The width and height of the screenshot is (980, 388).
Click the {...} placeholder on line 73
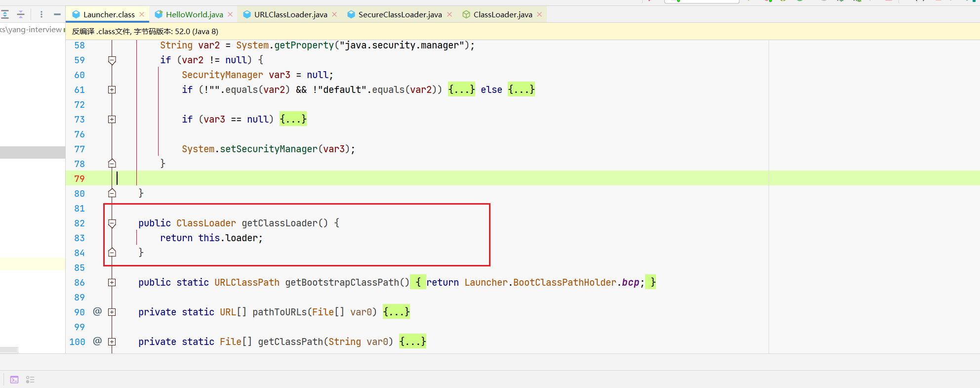[x=293, y=119]
